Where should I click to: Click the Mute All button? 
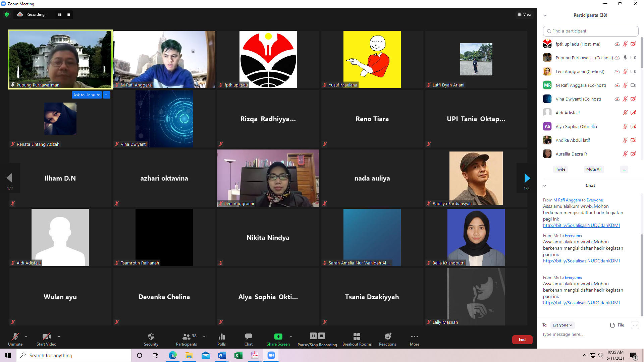[x=594, y=169]
